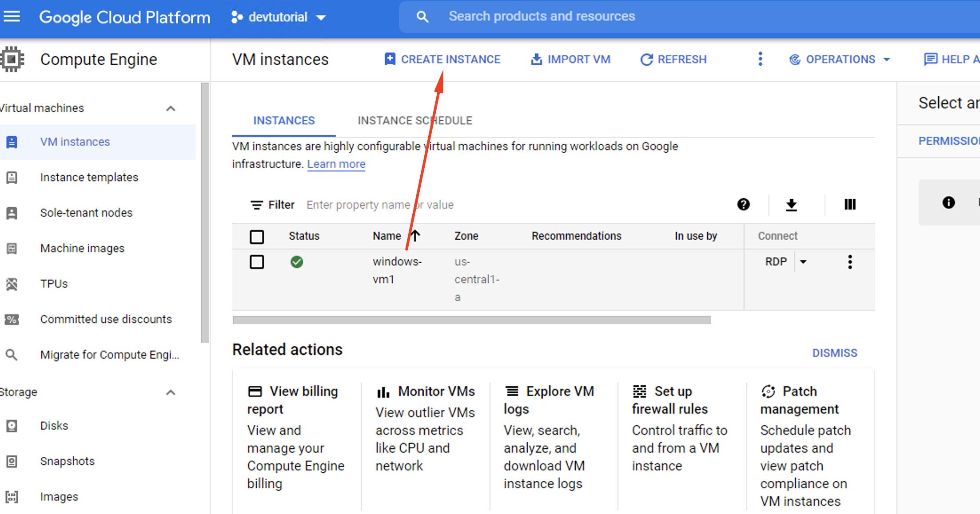Follow the Learn more link
The image size is (980, 514).
point(336,164)
